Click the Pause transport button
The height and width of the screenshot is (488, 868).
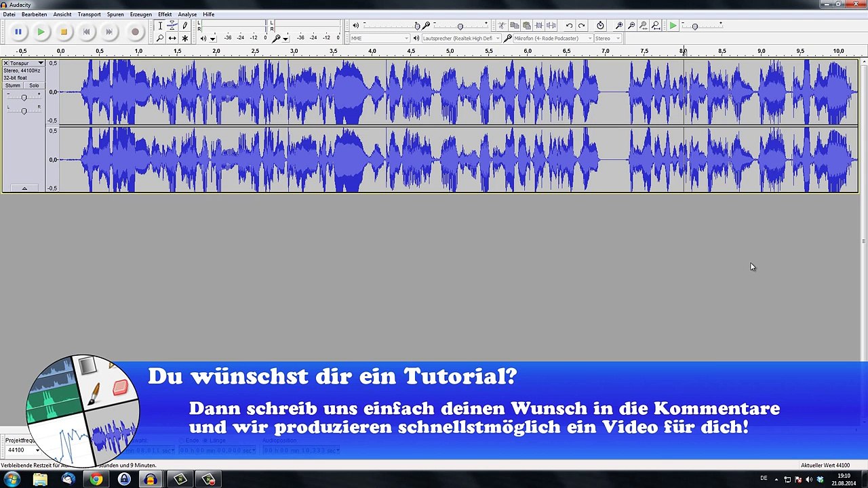pos(18,32)
